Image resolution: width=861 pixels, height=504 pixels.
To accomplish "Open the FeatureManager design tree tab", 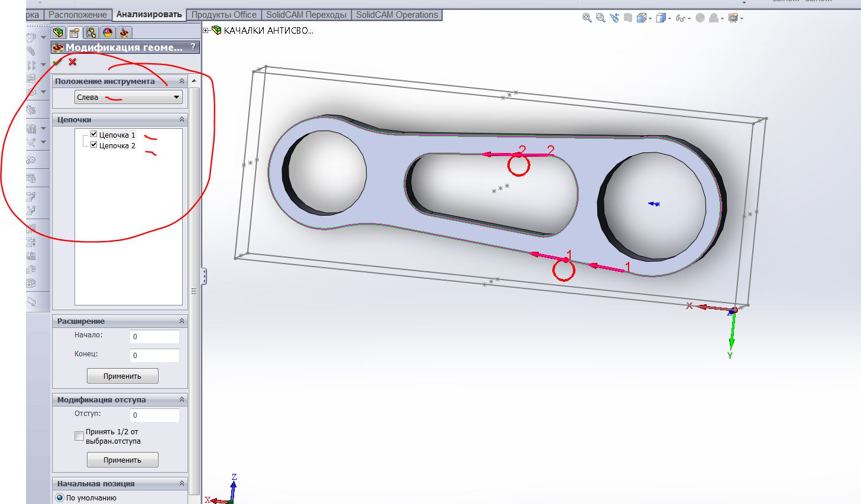I will (58, 32).
